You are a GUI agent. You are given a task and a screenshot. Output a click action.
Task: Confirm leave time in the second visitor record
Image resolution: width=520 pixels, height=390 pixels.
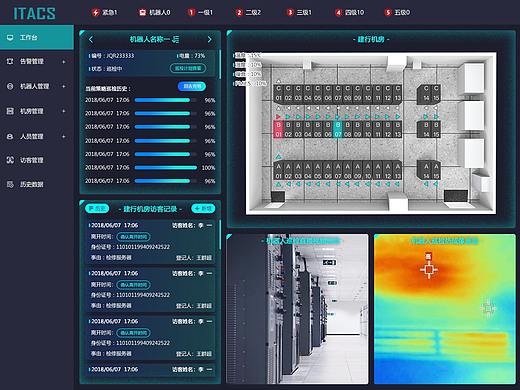(x=133, y=285)
